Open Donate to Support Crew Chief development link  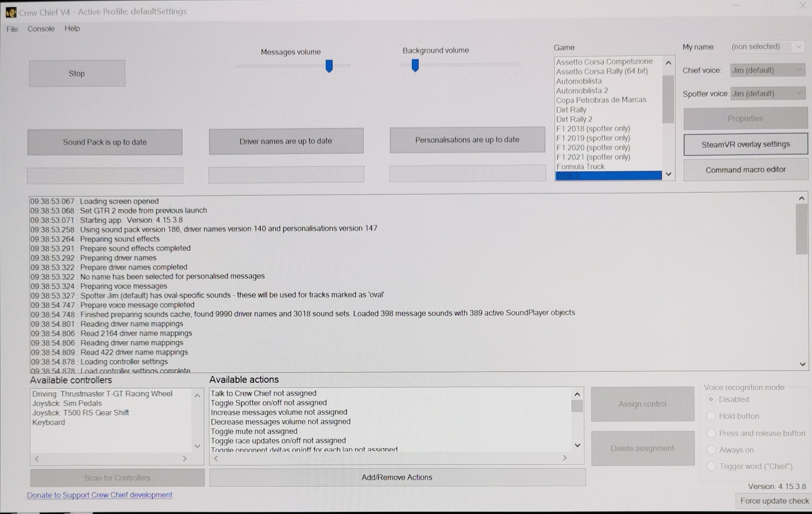tap(100, 495)
